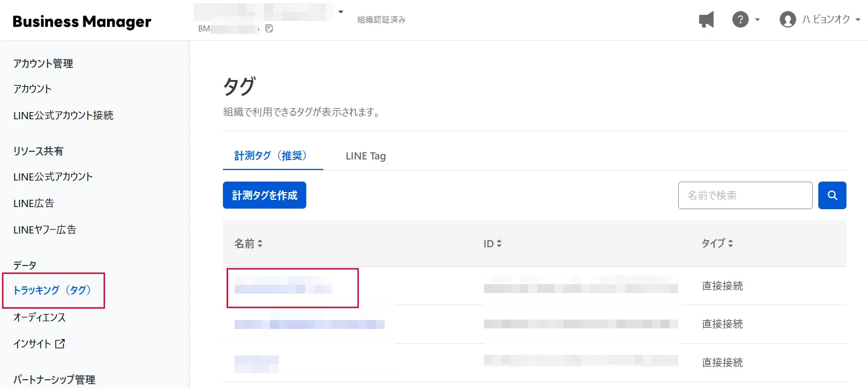Sort the table by 名前 column
The width and height of the screenshot is (868, 388).
click(248, 243)
